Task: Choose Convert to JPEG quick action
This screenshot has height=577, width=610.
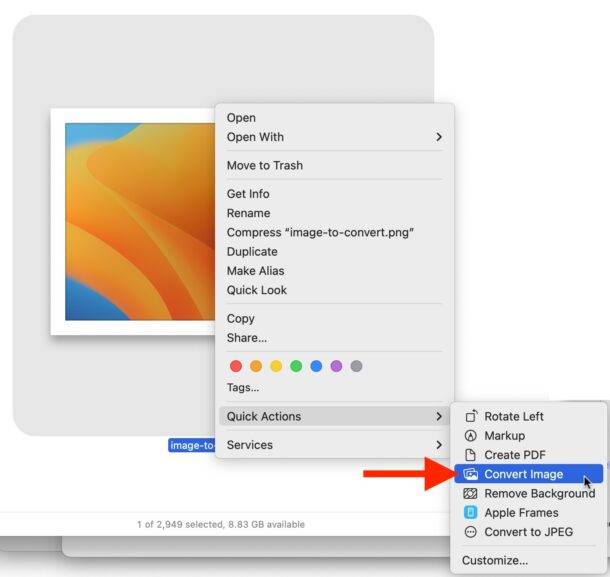Action: click(529, 532)
